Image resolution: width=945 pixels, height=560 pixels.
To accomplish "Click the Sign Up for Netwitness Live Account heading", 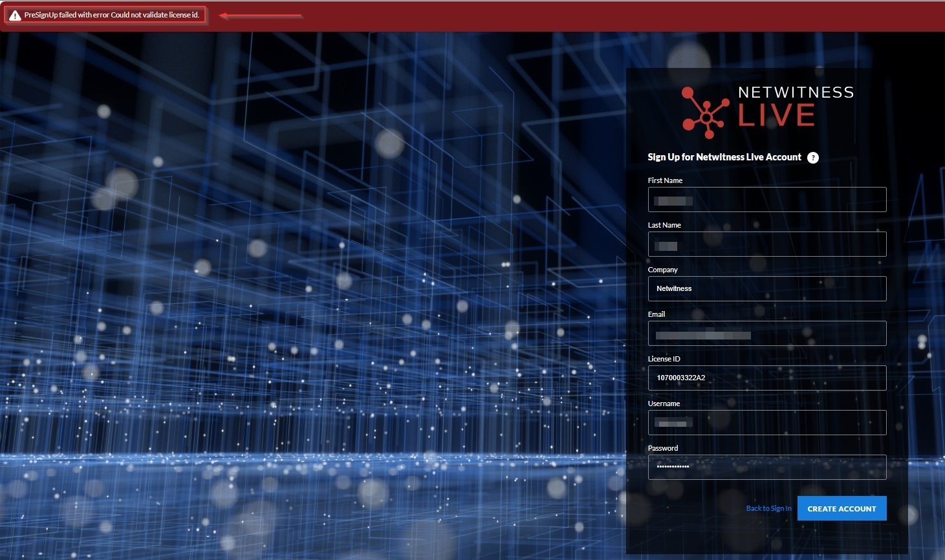I will point(724,157).
